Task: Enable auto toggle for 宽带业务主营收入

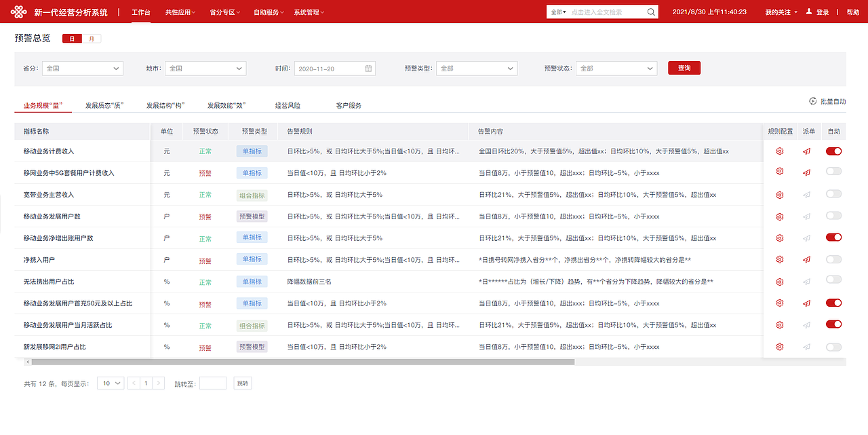Action: click(x=833, y=194)
